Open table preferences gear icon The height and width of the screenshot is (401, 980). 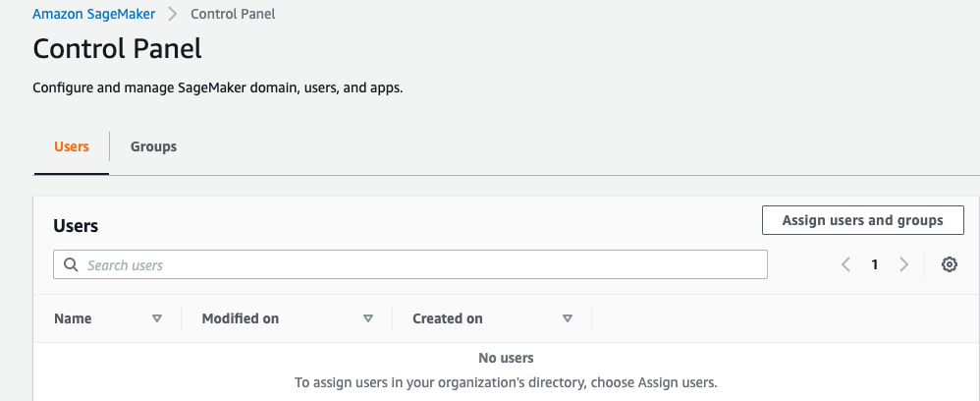(950, 264)
